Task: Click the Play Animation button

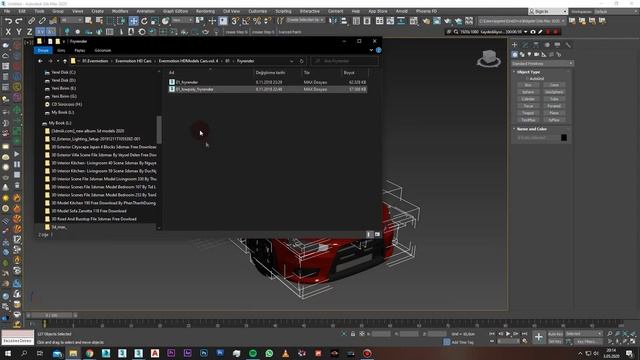Action: [508, 334]
